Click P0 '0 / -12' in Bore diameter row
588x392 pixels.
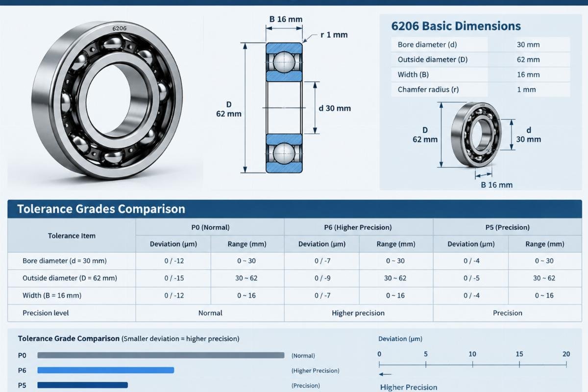174,261
